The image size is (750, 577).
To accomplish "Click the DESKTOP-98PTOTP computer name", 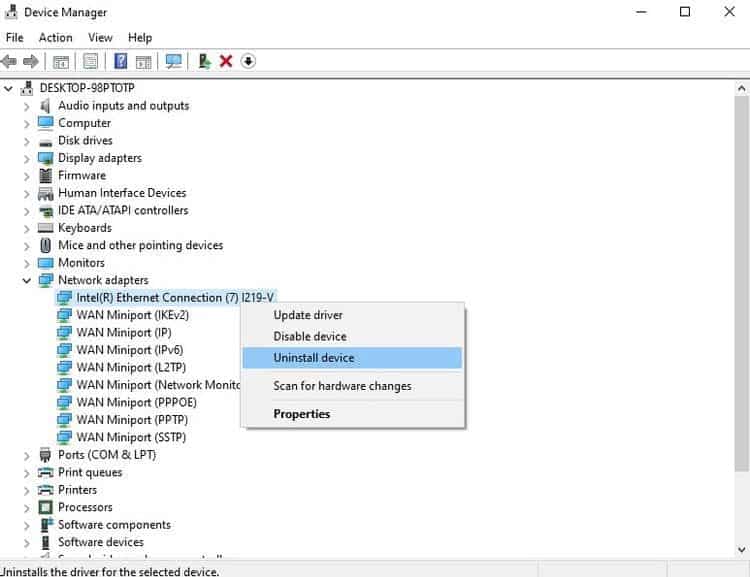I will coord(87,88).
